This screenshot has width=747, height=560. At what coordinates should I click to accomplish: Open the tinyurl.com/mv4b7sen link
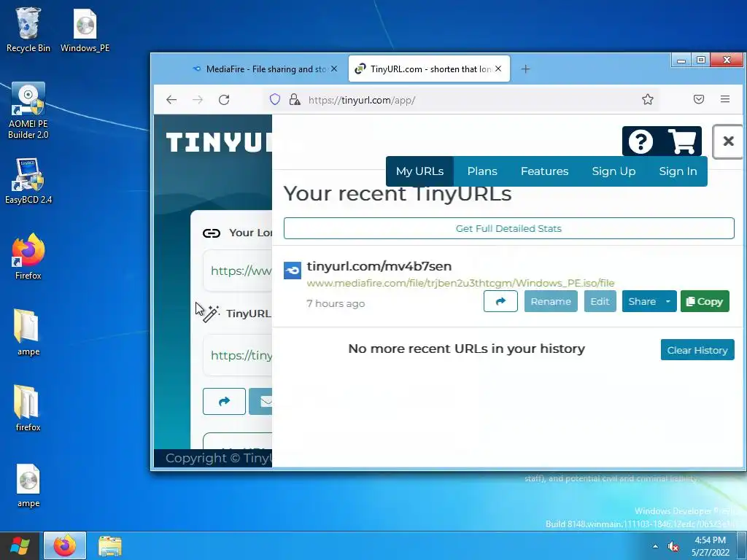pyautogui.click(x=379, y=266)
